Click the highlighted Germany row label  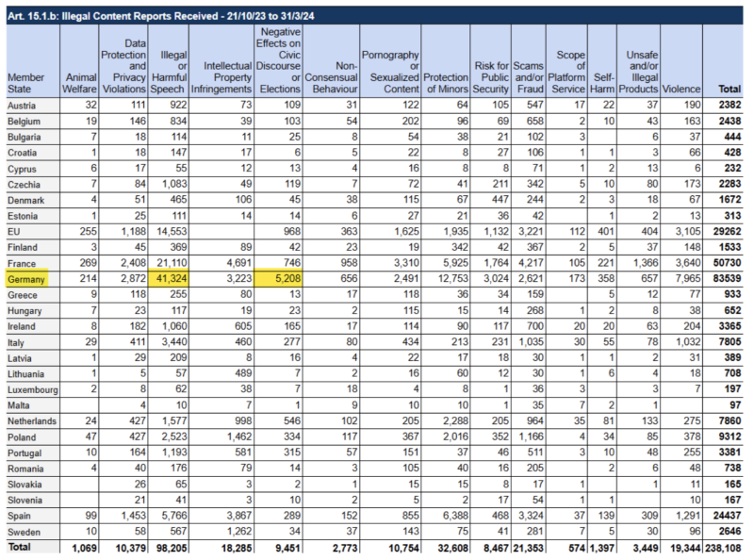(29, 281)
